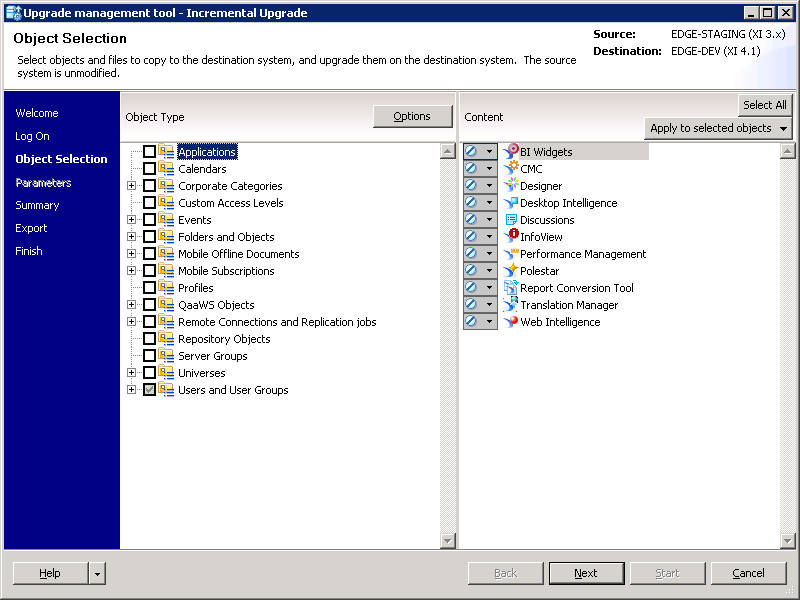The image size is (800, 600).
Task: Click the Server Groups folder icon
Action: pyautogui.click(x=166, y=356)
